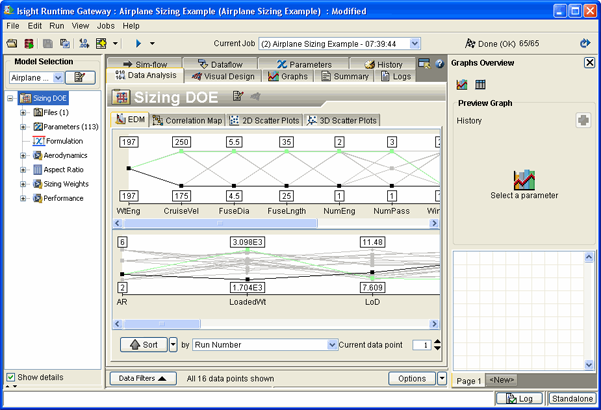Viewport: 601px width, 410px height.
Task: Collapse the Sizing DOE tree node
Action: coord(10,98)
